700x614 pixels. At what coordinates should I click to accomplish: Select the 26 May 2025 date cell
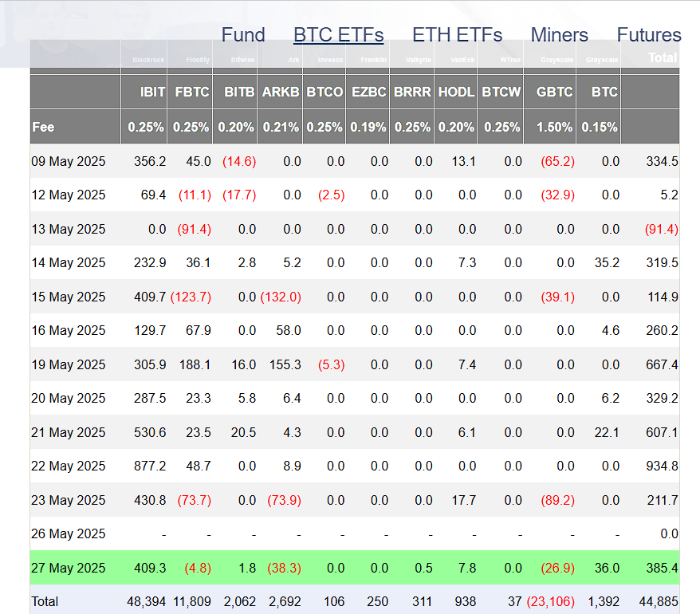[69, 534]
